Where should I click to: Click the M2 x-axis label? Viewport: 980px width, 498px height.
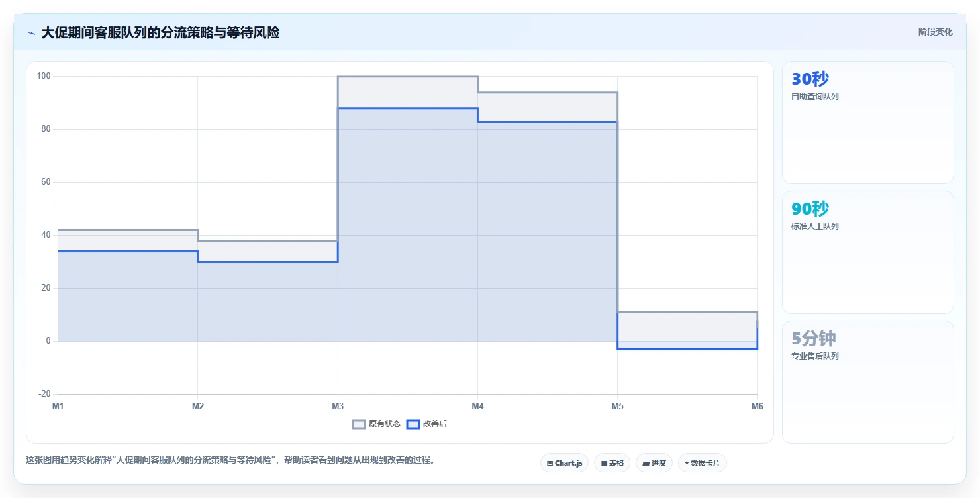(x=197, y=407)
